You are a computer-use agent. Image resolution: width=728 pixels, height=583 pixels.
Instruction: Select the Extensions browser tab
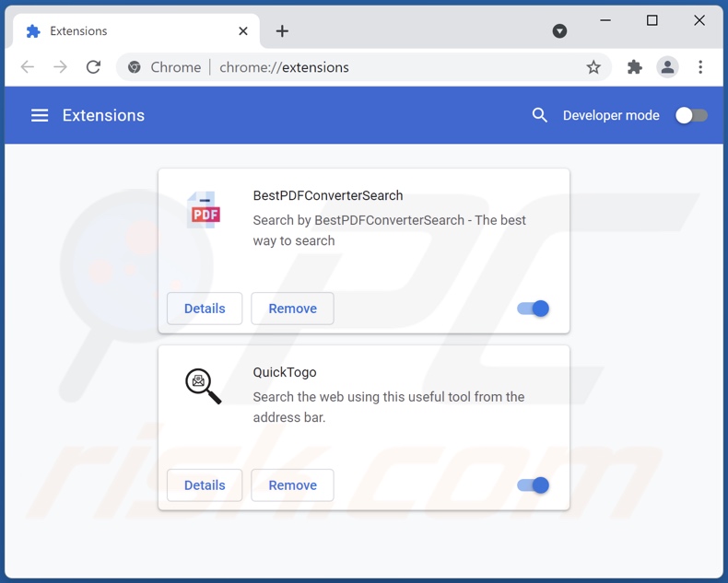coord(129,31)
